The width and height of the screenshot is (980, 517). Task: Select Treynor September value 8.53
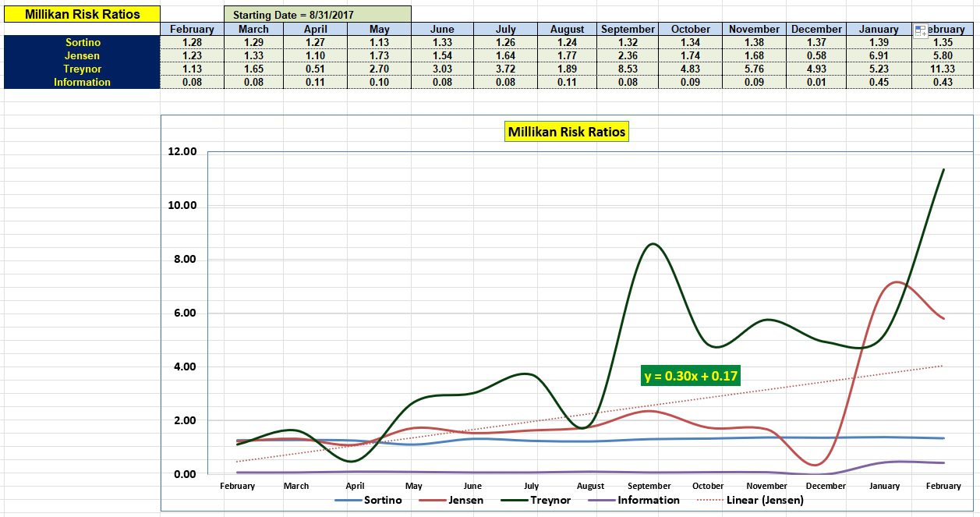628,69
